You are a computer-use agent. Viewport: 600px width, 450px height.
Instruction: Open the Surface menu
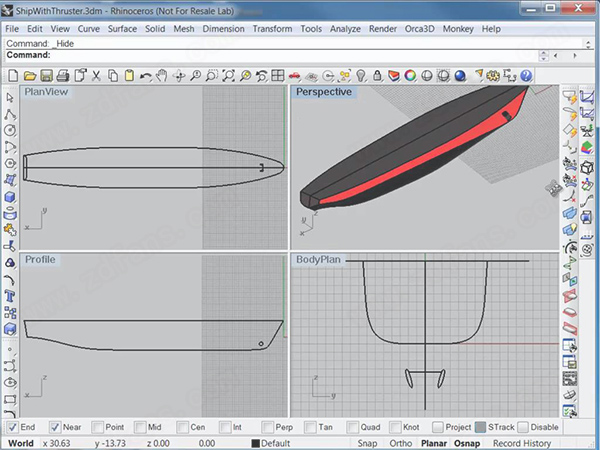point(125,30)
